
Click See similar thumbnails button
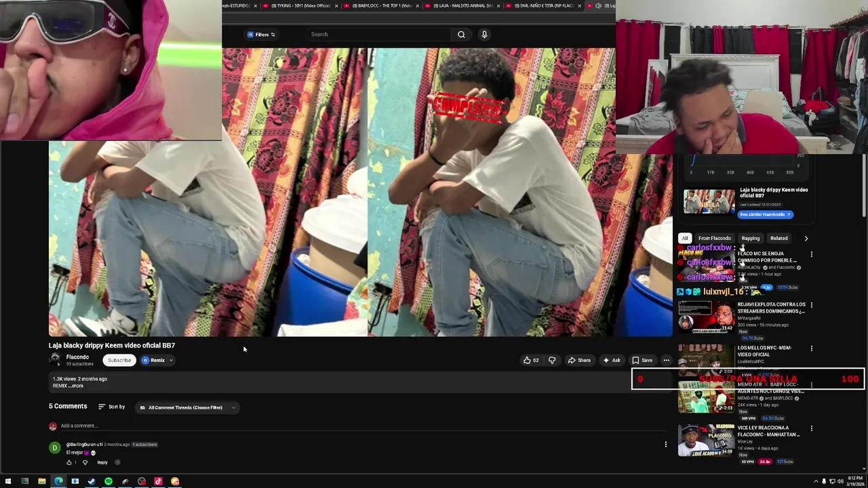point(766,215)
